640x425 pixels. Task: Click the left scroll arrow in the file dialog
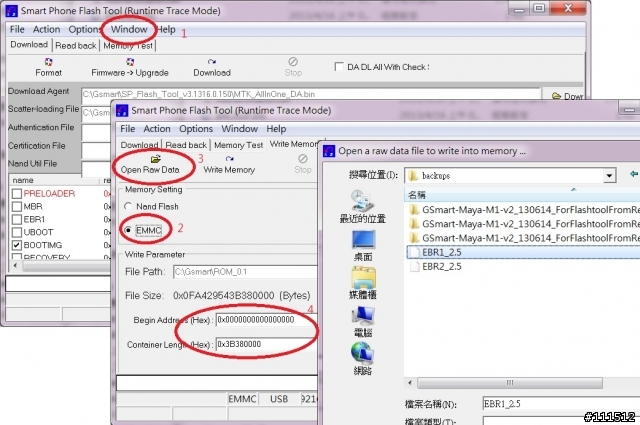coord(410,383)
